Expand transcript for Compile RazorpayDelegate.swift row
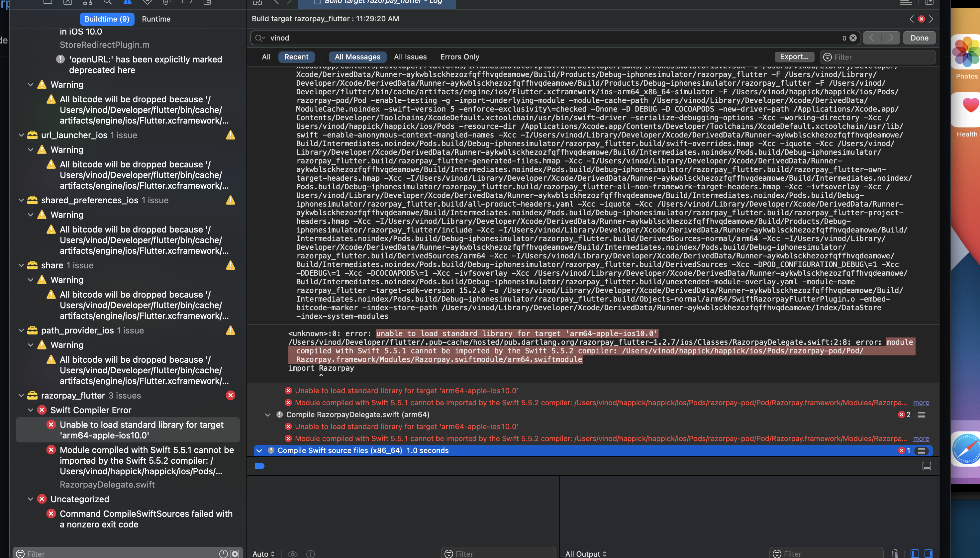The image size is (980, 558). (x=921, y=415)
